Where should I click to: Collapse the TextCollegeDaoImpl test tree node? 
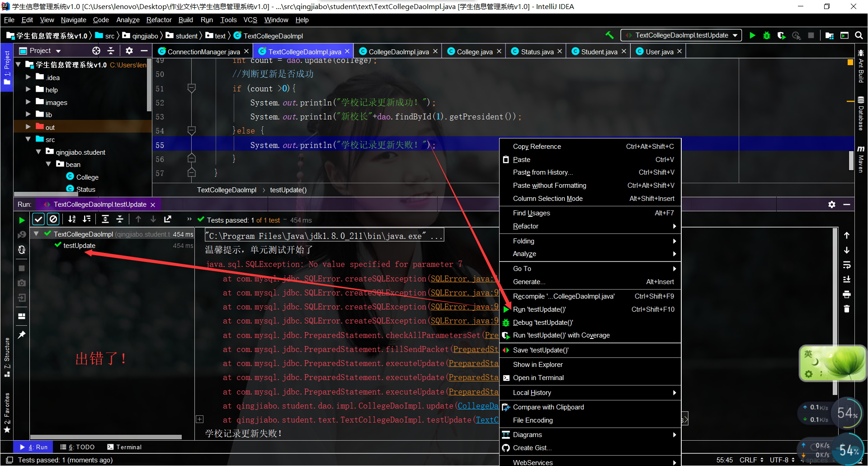pos(36,234)
